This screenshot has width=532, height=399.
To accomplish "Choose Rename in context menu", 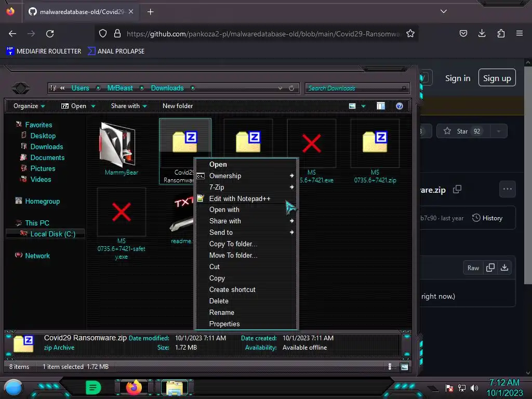I will pos(246,313).
